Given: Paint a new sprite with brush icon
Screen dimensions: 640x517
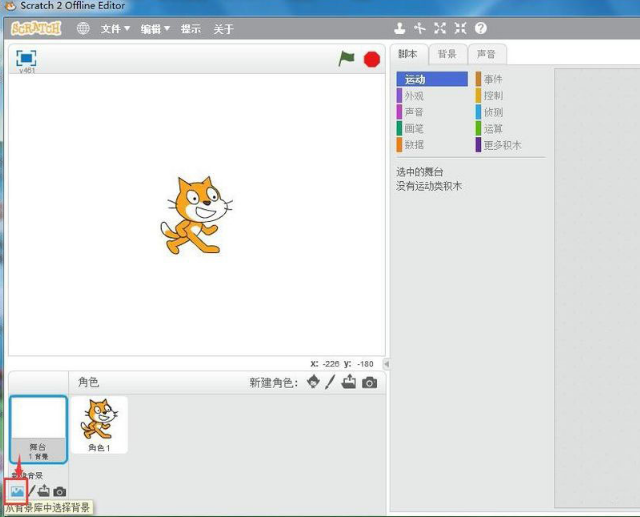Looking at the screenshot, I should tap(330, 382).
